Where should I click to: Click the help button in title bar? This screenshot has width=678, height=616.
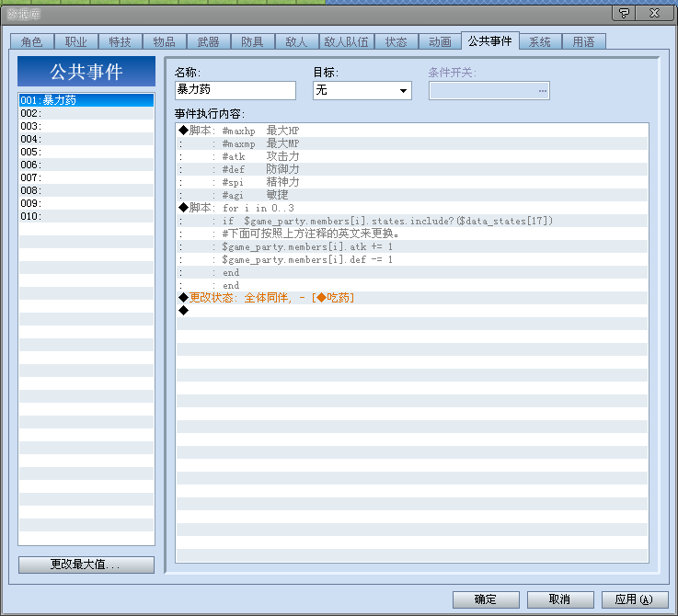tap(624, 14)
